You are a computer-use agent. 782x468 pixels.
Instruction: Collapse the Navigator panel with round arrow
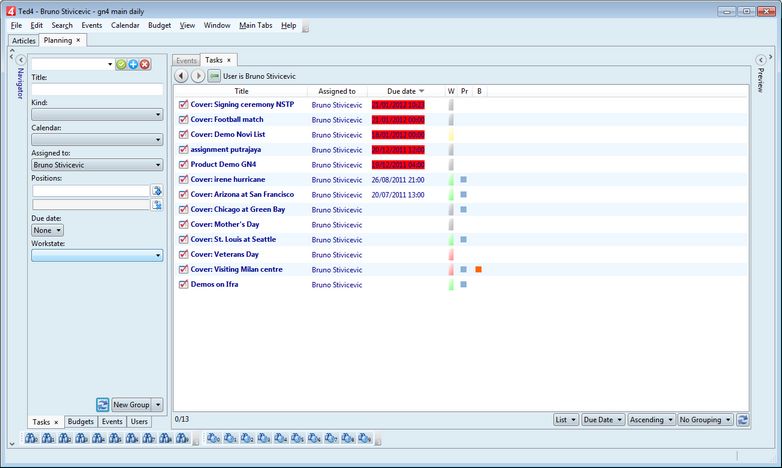(x=21, y=60)
